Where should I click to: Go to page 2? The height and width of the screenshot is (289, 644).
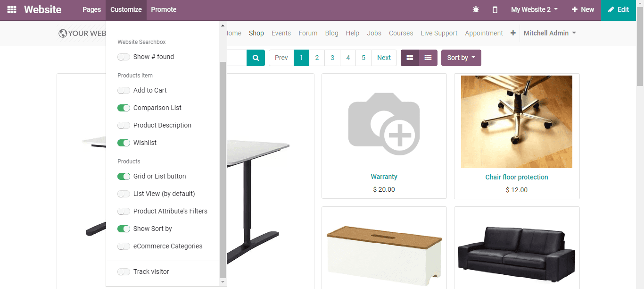(x=317, y=58)
